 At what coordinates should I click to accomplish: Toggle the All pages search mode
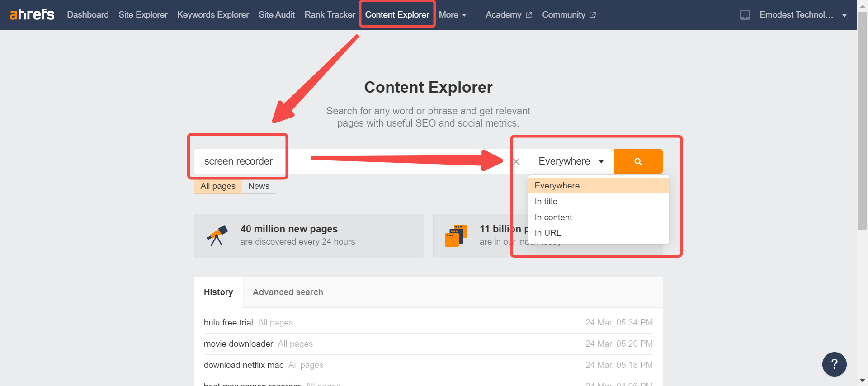click(218, 186)
